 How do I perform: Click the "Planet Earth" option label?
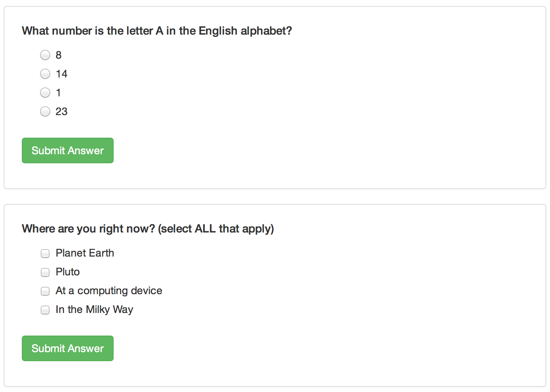(85, 253)
